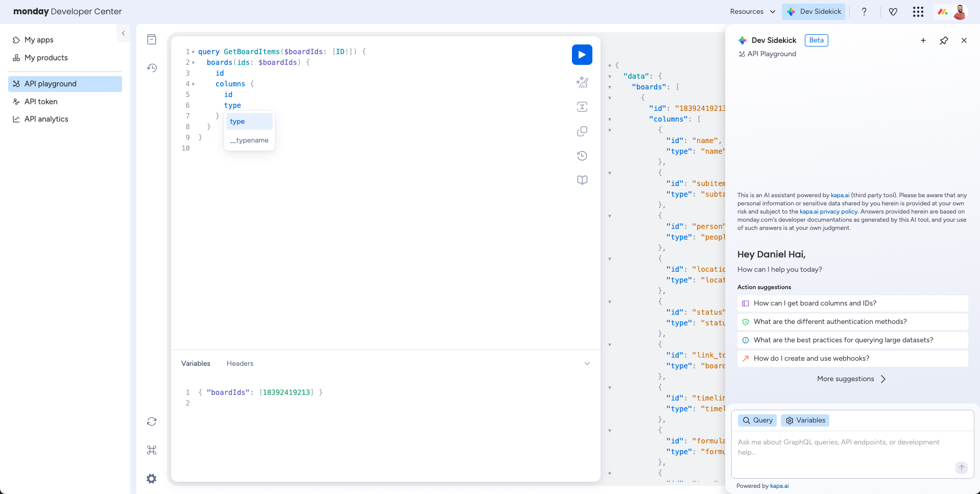This screenshot has width=980, height=494.
Task: Start a new Dev Sidekick chat
Action: [923, 40]
